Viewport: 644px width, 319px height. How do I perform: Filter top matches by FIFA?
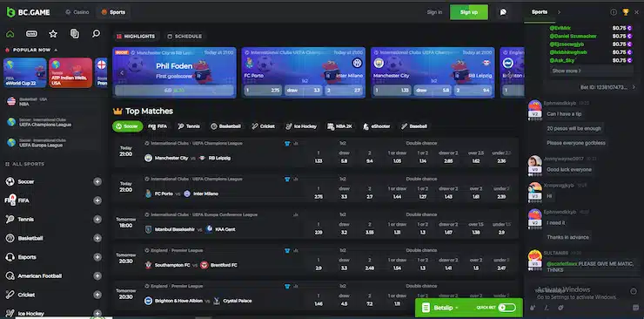[x=158, y=126]
